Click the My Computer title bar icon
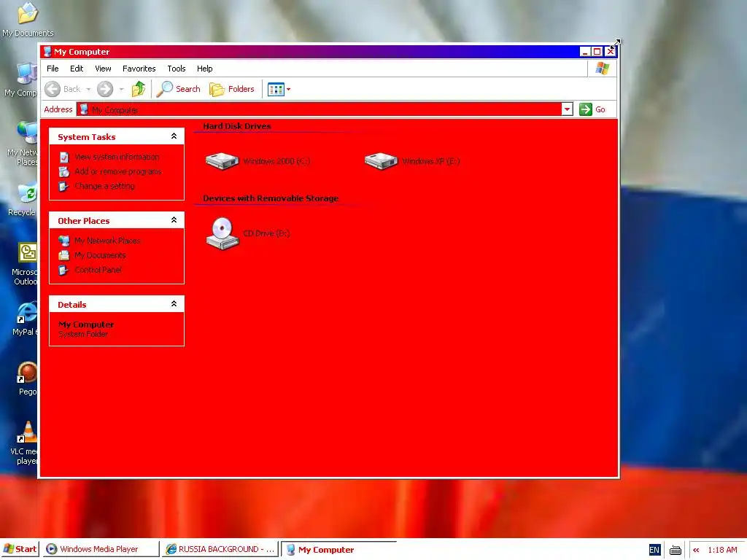747x560 pixels. [47, 52]
